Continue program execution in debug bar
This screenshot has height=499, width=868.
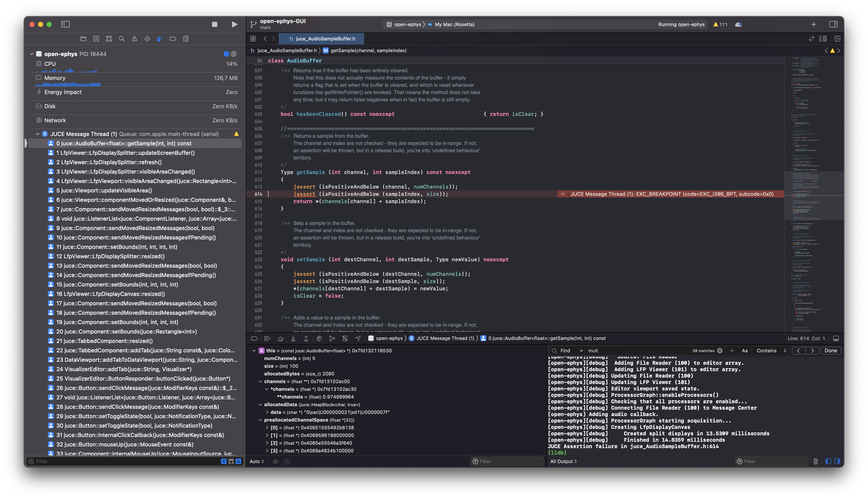(267, 338)
